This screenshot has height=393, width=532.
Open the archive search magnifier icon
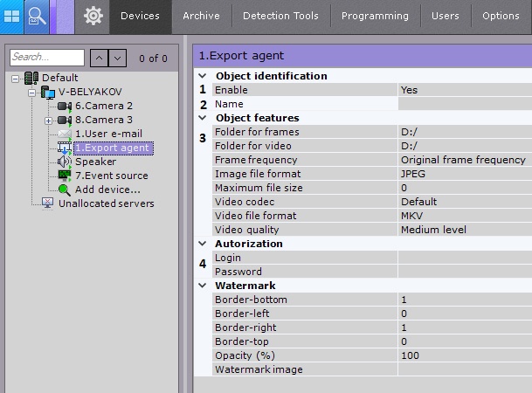(37, 15)
